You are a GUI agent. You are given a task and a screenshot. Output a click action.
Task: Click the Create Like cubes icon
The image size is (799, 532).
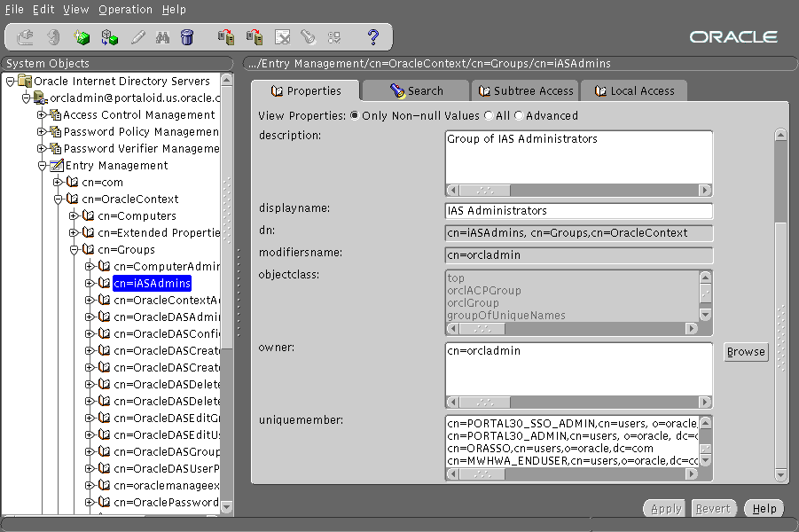pyautogui.click(x=109, y=37)
